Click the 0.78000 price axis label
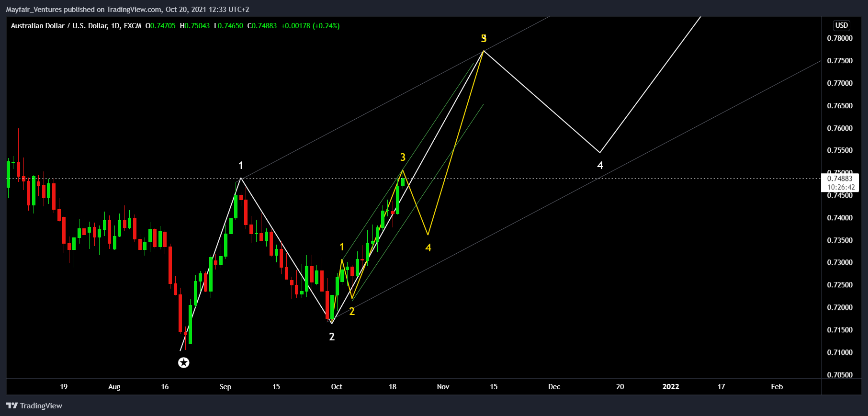Viewport: 868px width, 416px height. coord(840,38)
